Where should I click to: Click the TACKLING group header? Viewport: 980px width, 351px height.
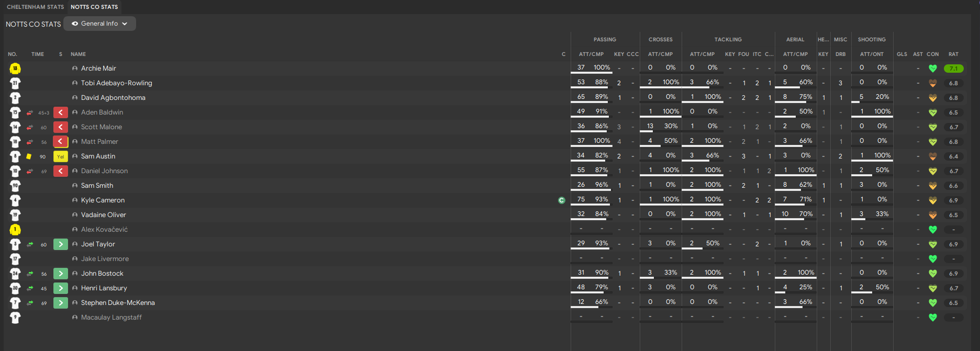coord(728,40)
